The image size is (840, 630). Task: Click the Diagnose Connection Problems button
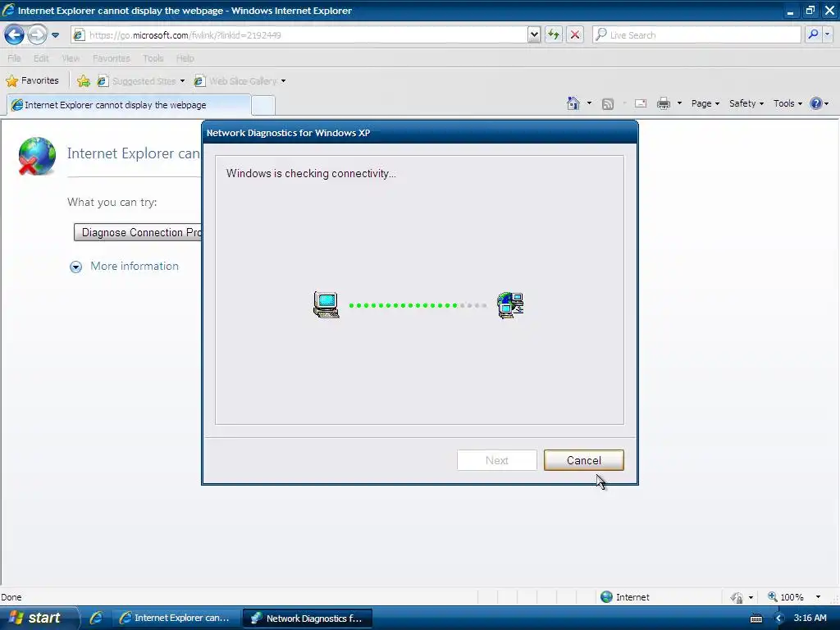(138, 232)
